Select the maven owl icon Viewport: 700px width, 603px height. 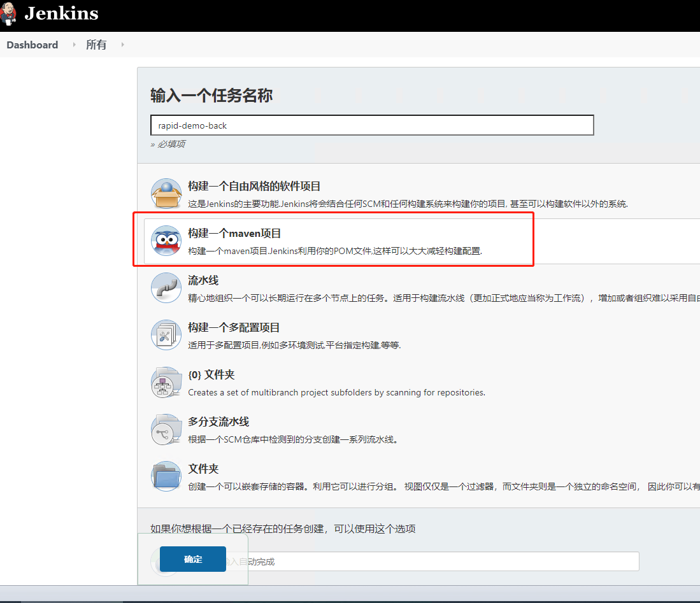(166, 241)
